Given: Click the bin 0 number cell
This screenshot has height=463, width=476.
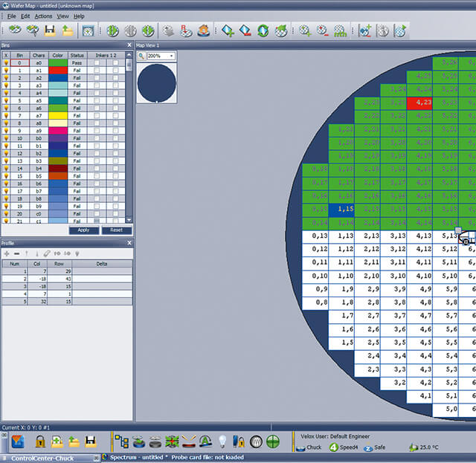Looking at the screenshot, I should (20, 63).
